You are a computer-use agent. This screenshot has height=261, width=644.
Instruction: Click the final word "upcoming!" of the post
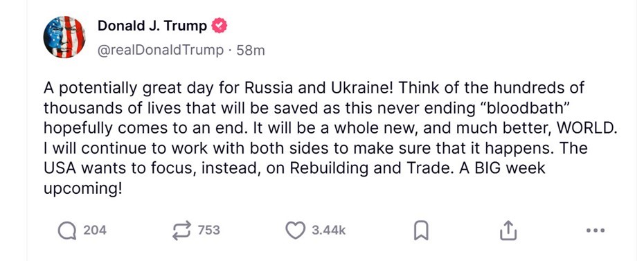click(x=83, y=189)
